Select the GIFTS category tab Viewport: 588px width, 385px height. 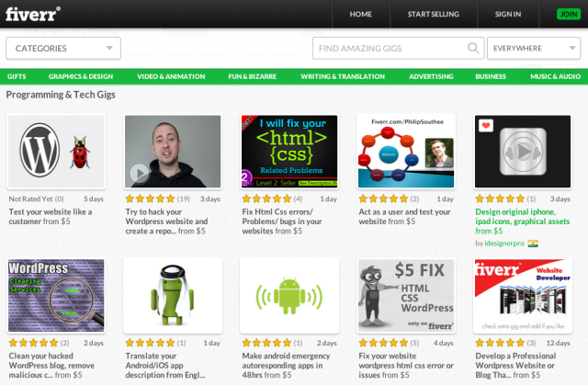coord(17,76)
